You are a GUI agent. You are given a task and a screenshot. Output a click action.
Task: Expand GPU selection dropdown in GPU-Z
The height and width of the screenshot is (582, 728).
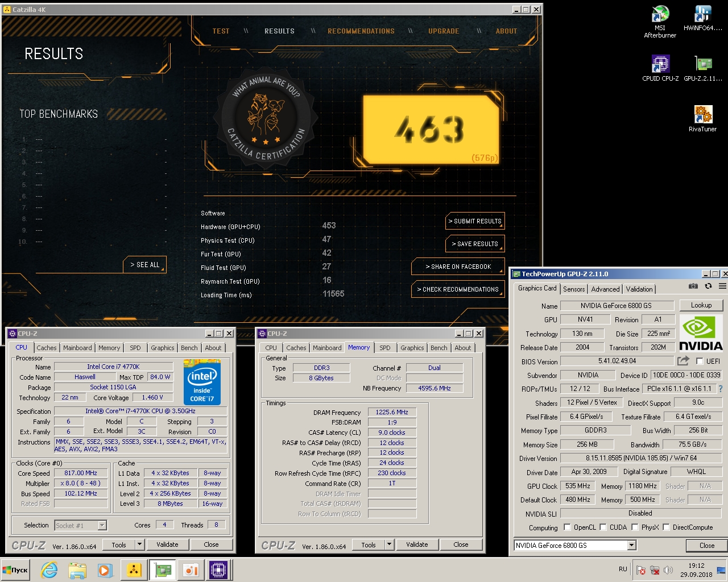pyautogui.click(x=631, y=546)
